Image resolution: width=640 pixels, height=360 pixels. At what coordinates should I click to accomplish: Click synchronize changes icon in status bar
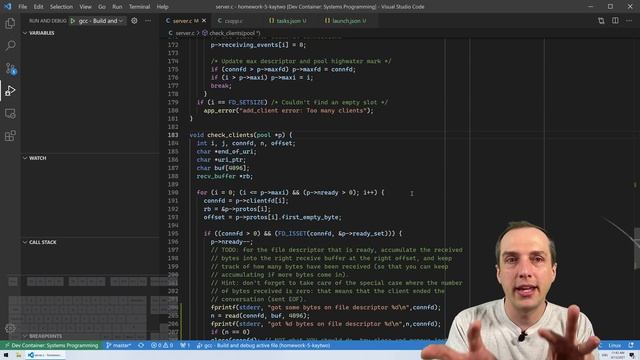[141, 345]
